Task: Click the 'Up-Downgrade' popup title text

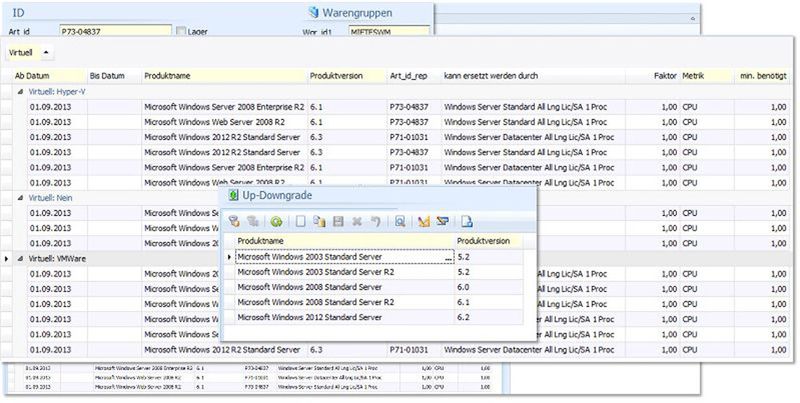Action: 277,195
